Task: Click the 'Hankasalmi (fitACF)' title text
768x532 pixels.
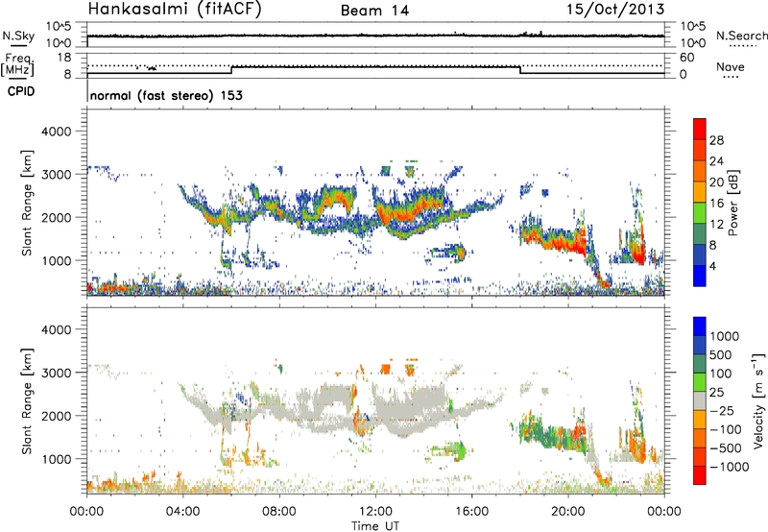Action: click(175, 9)
